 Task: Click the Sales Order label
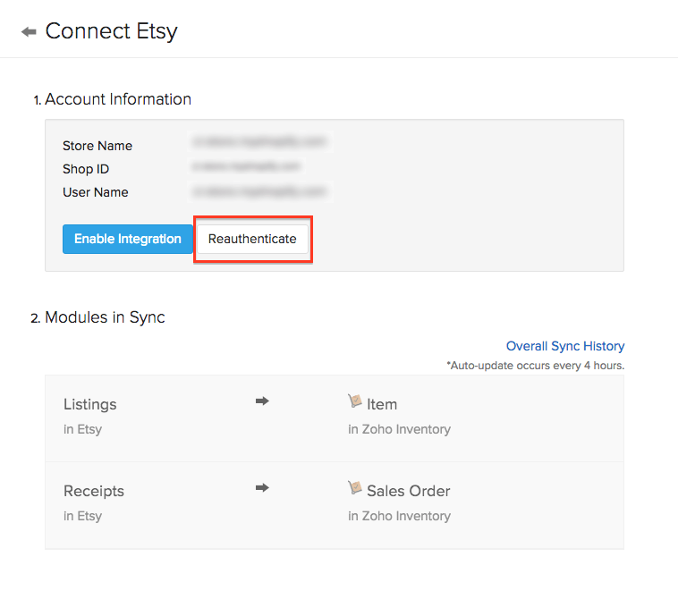pyautogui.click(x=408, y=491)
